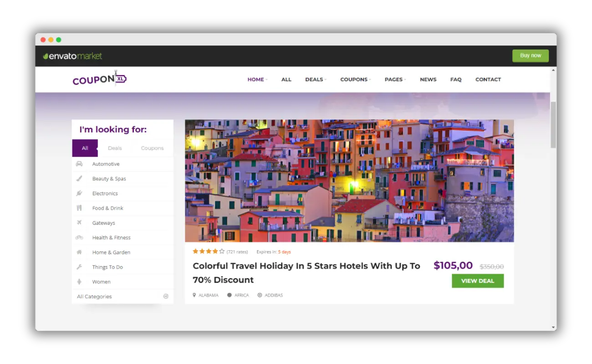Click the Health & Fitness bicycle icon

tap(79, 238)
